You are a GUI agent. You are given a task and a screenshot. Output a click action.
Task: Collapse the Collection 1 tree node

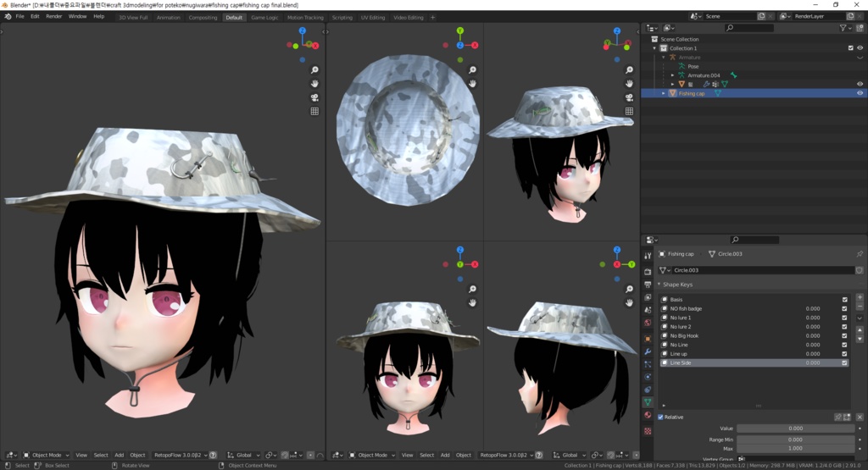click(654, 48)
